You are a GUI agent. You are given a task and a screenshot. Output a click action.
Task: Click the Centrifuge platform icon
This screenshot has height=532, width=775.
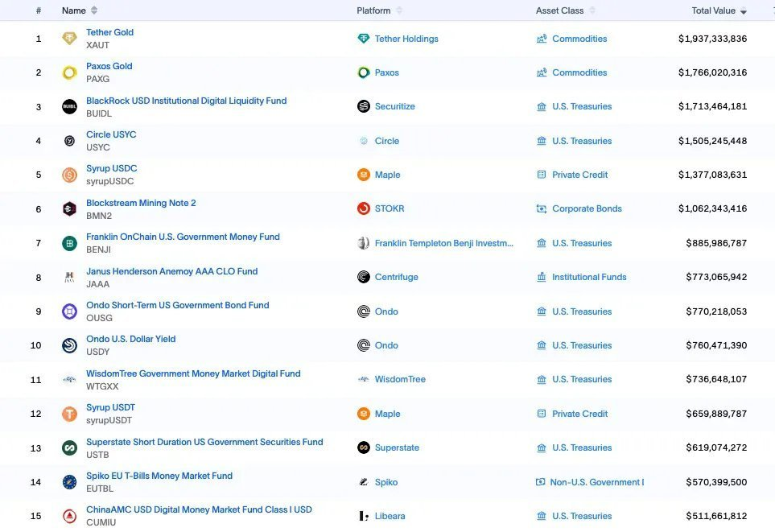pyautogui.click(x=364, y=277)
